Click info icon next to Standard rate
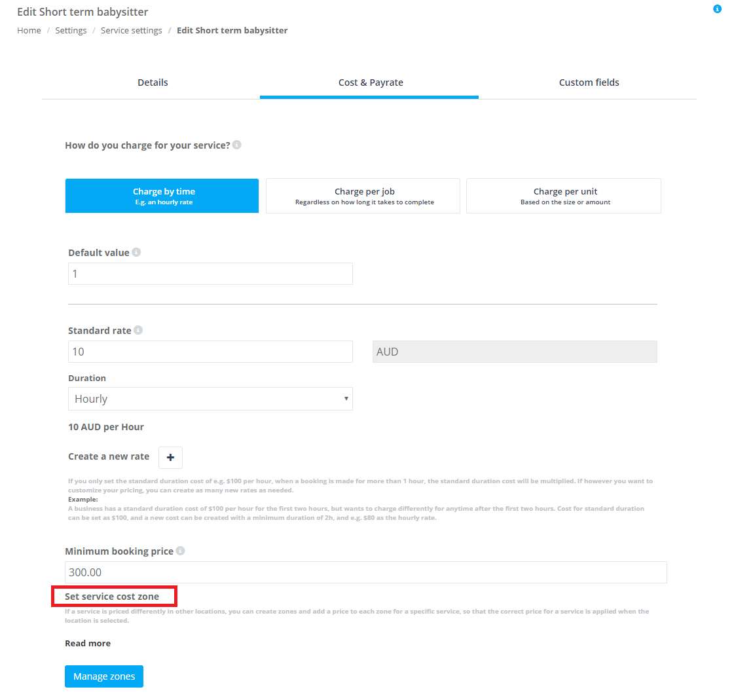Screen dimensions: 734x700 [x=138, y=330]
